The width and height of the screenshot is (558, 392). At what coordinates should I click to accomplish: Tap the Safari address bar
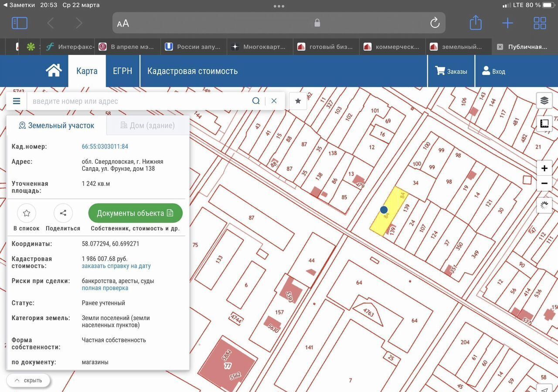[279, 23]
